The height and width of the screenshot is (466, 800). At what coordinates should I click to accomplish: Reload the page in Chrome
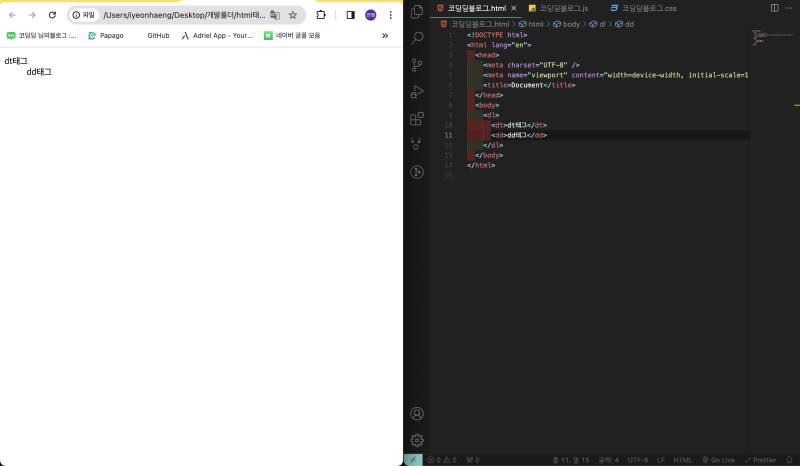[52, 15]
